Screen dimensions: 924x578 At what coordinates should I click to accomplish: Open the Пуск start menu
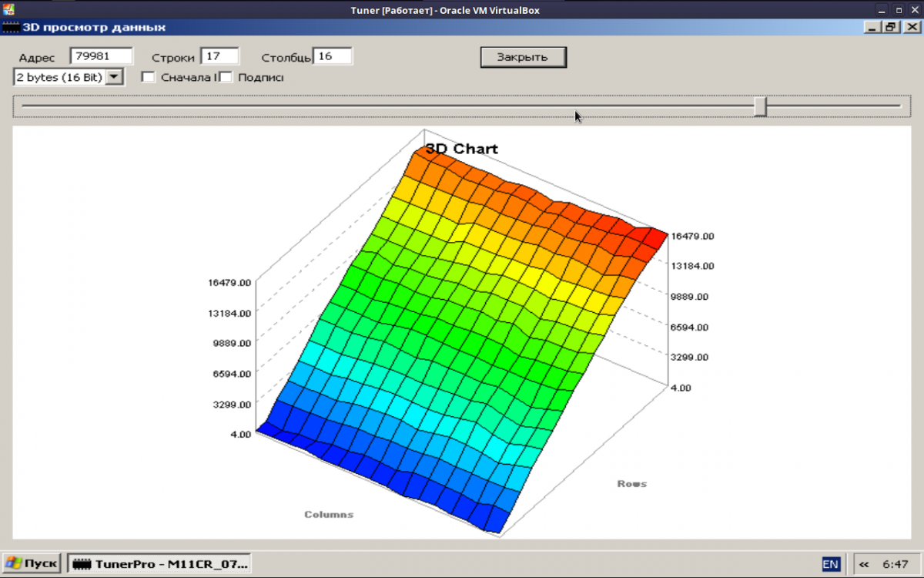31,564
